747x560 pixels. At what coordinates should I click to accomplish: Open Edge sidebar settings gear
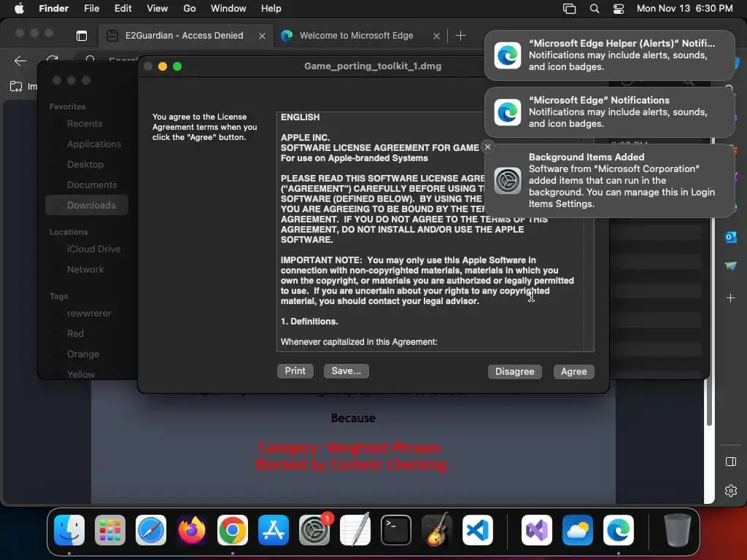[730, 491]
